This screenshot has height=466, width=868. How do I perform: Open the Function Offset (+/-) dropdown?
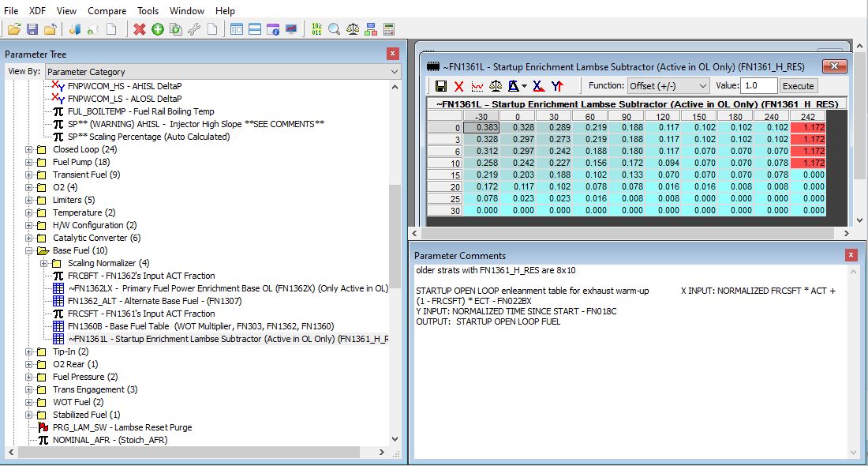pyautogui.click(x=668, y=85)
